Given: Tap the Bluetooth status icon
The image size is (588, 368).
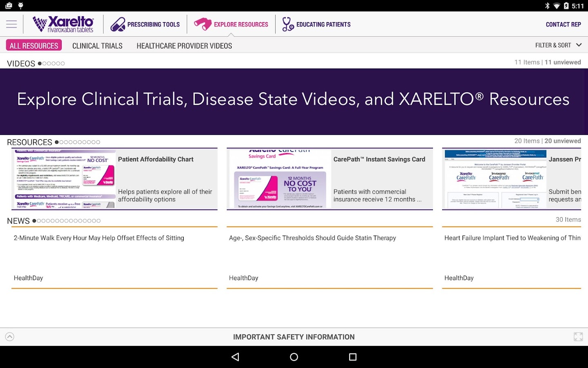Looking at the screenshot, I should (547, 6).
